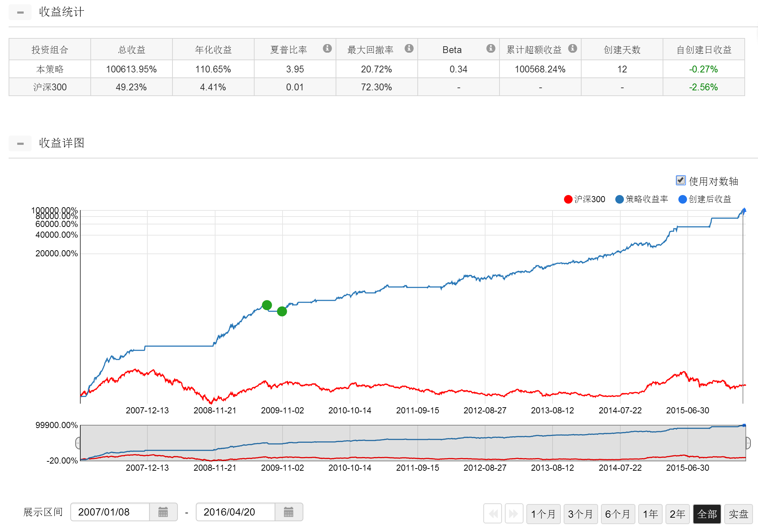This screenshot has width=758, height=532.
Task: Open start date calendar picker
Action: click(163, 512)
